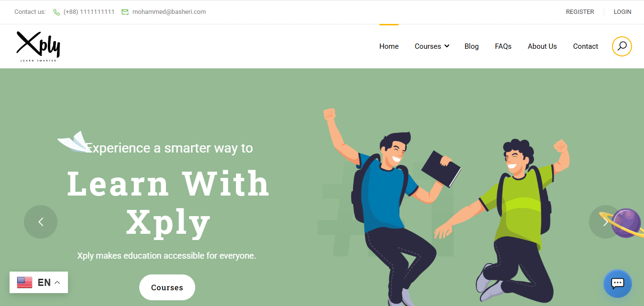The image size is (644, 306).
Task: Select Home in navigation
Action: (x=389, y=46)
